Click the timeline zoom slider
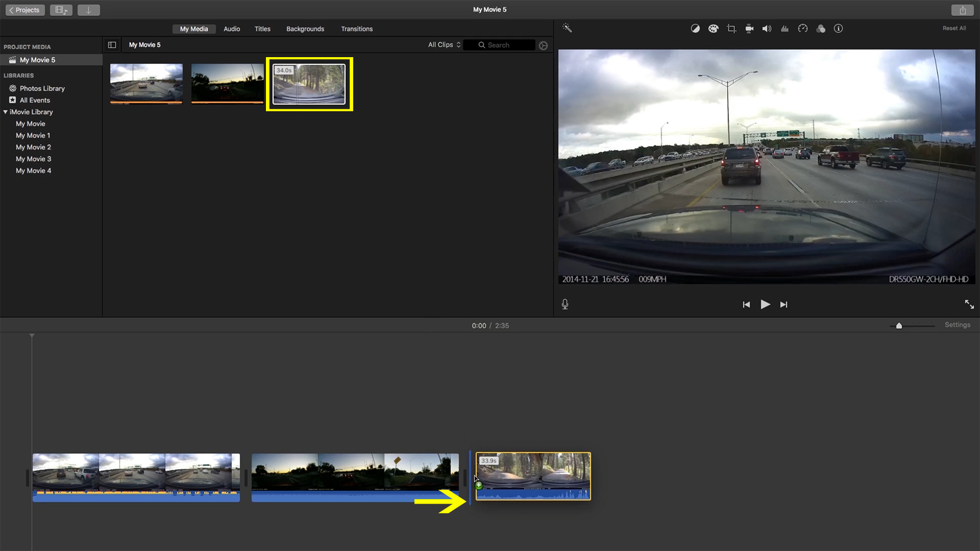 tap(899, 325)
